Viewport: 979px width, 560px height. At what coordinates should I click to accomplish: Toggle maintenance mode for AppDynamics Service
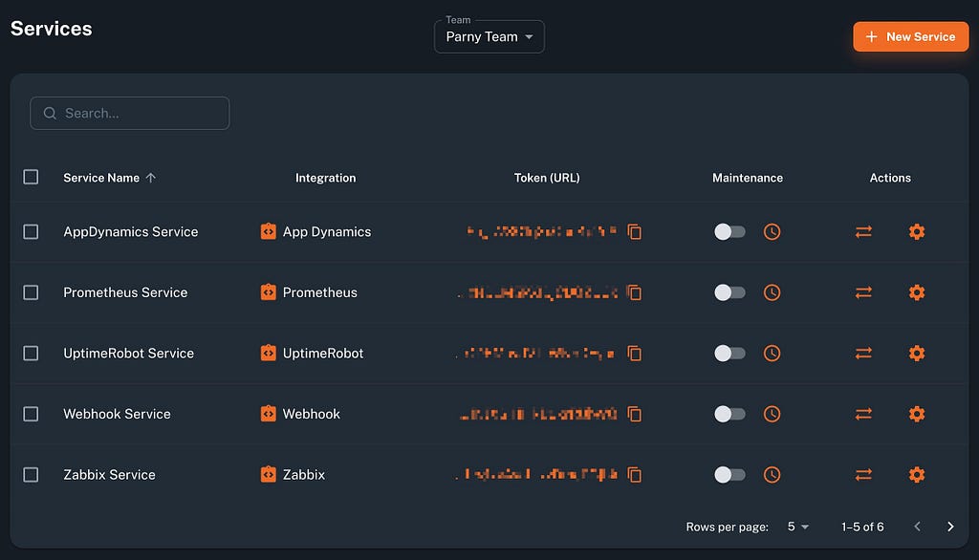pos(729,231)
